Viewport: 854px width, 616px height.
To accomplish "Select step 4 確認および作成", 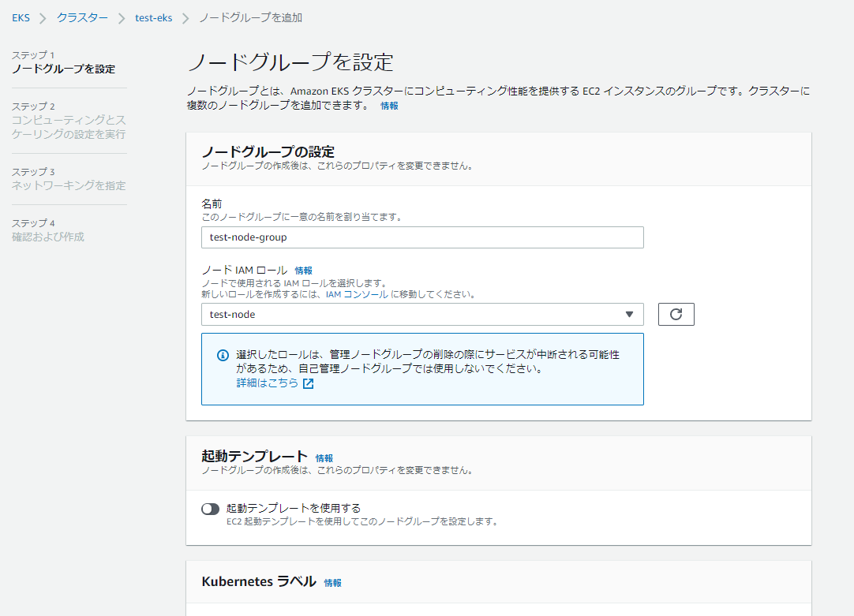I will point(48,237).
